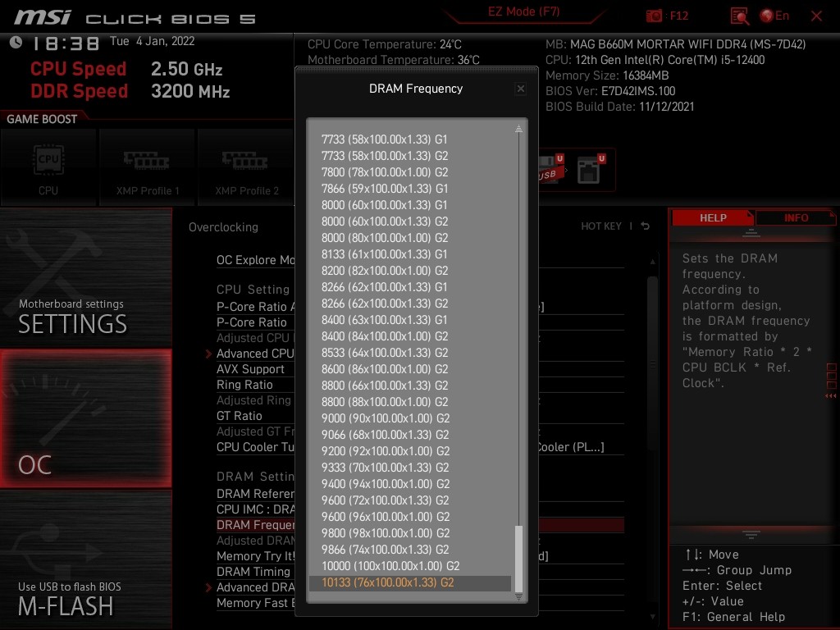Exit the BIOS with the top-right X
840x630 pixels.
pos(816,16)
